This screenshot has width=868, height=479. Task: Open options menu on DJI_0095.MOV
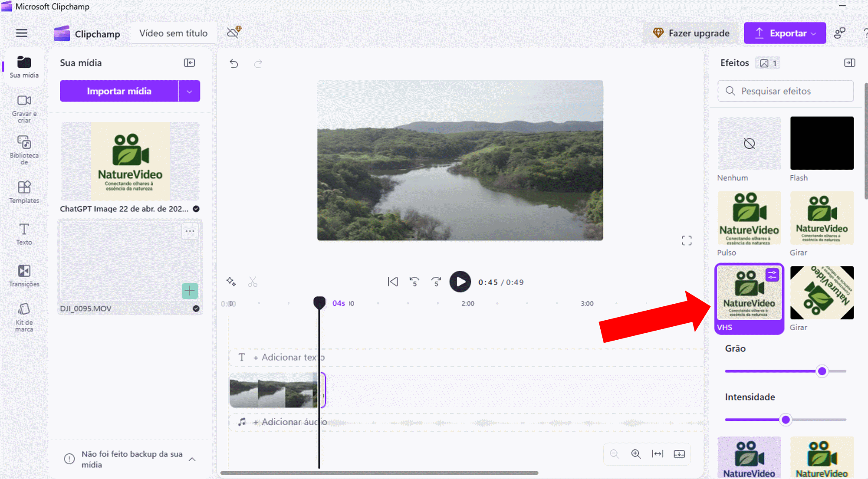(190, 231)
